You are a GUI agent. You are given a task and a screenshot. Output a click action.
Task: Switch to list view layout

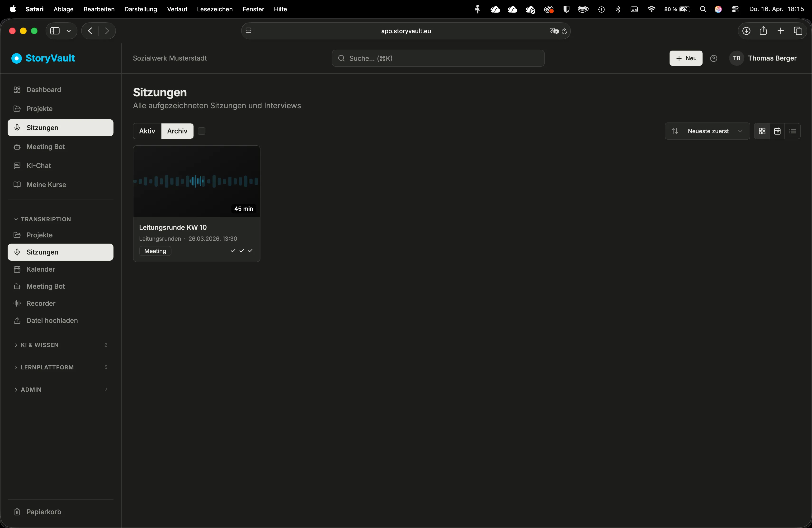click(793, 131)
